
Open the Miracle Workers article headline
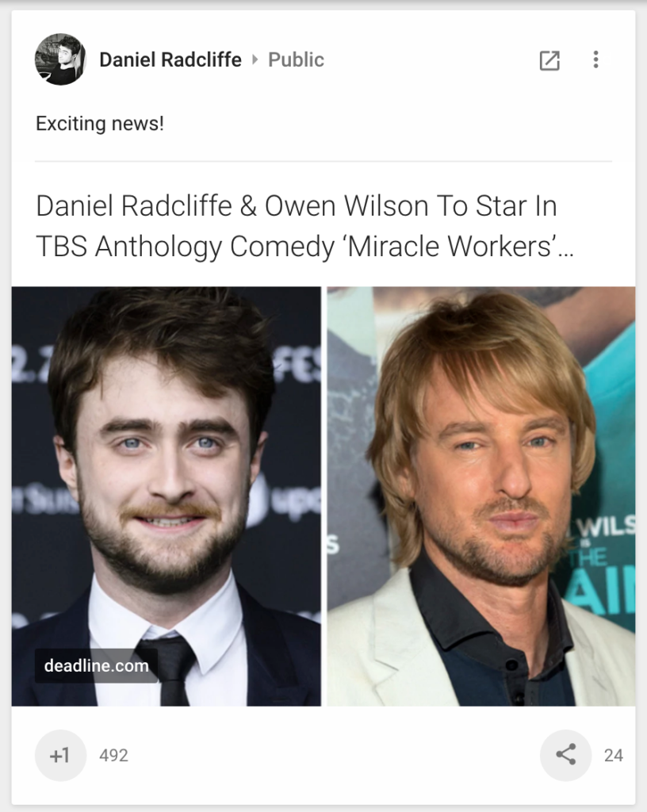coord(304,226)
